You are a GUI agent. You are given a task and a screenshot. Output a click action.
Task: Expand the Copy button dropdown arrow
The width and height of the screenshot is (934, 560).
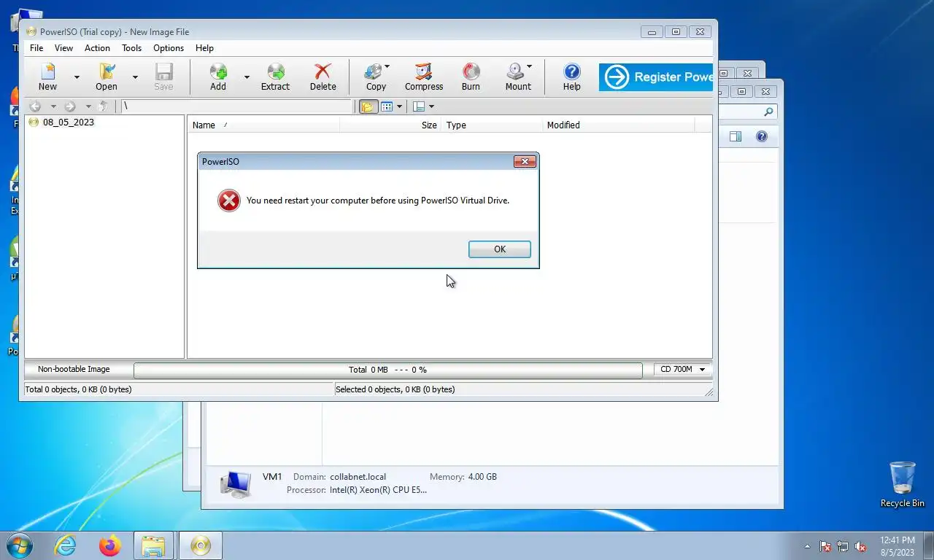pyautogui.click(x=387, y=66)
